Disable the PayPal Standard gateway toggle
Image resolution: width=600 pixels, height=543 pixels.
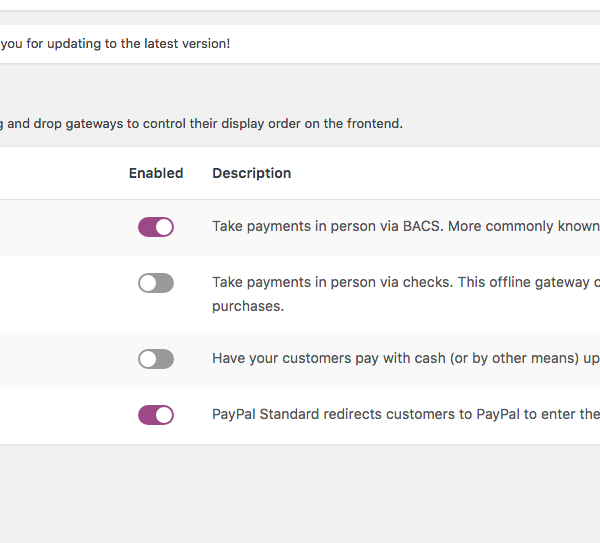(x=156, y=415)
